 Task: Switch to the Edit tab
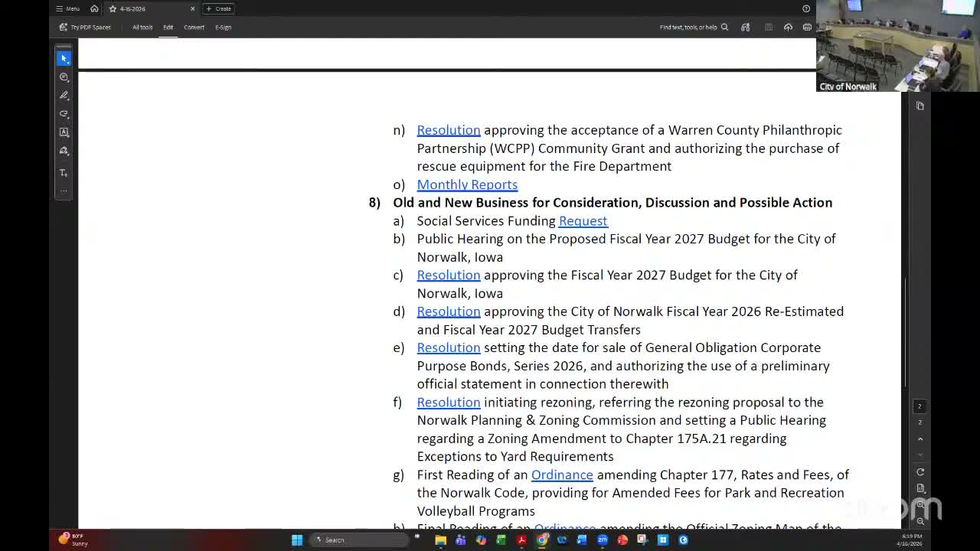[x=168, y=27]
